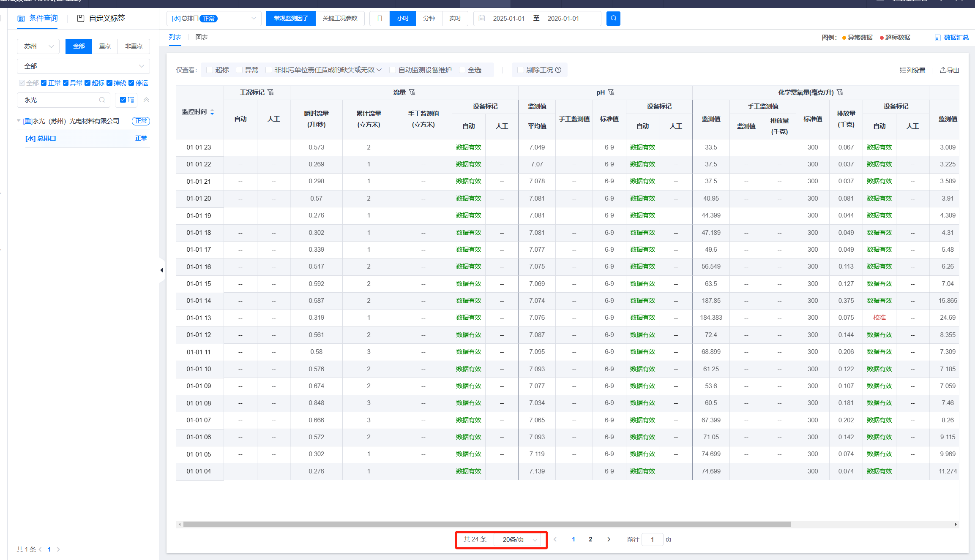Check the 剔除工况 checkbox
975x560 pixels.
521,70
